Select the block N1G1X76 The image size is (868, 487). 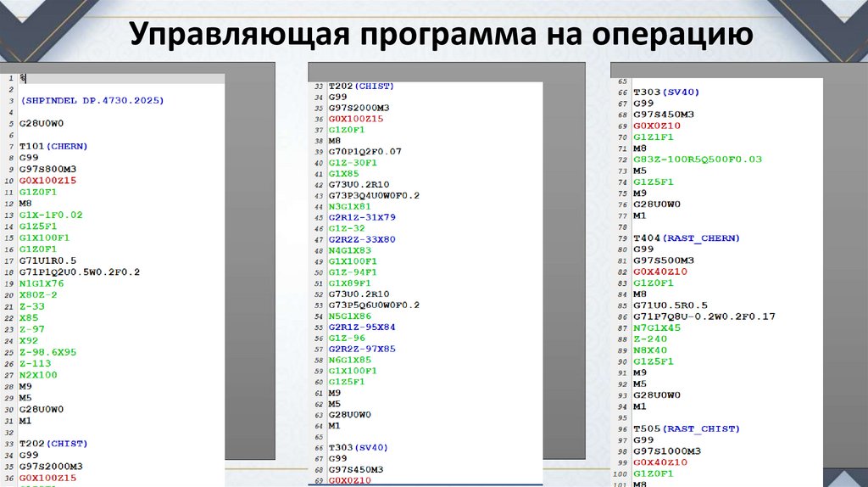coord(42,283)
